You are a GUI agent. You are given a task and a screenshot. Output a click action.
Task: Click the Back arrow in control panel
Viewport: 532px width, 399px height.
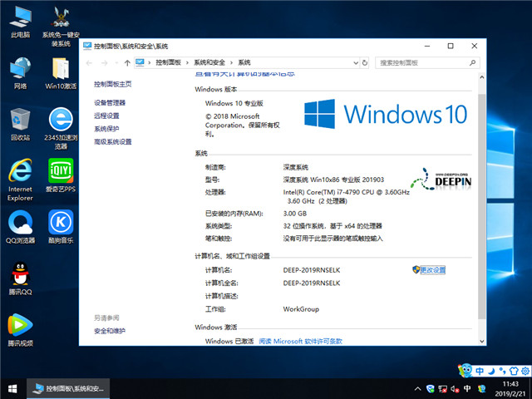(x=89, y=63)
